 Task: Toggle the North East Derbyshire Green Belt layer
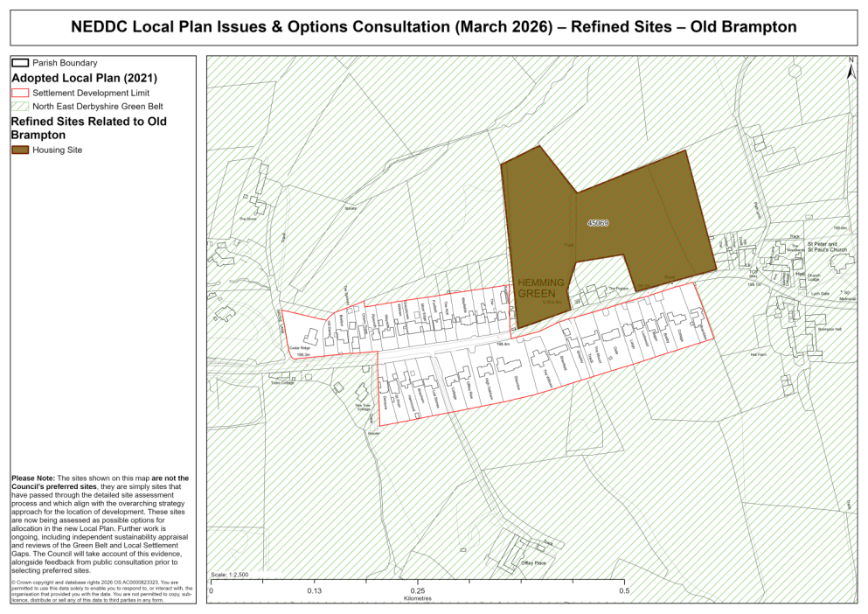click(x=21, y=106)
